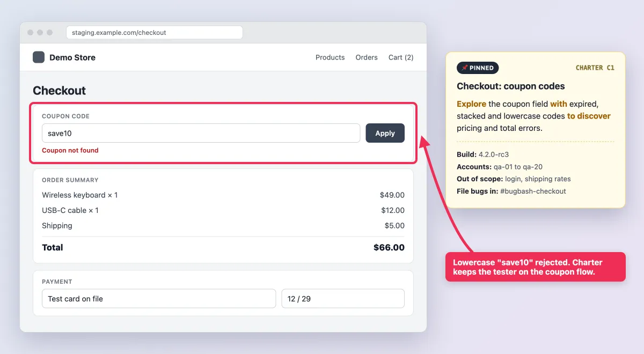Click the pushpin icon in the PINNED badge
The image size is (644, 354).
click(465, 68)
